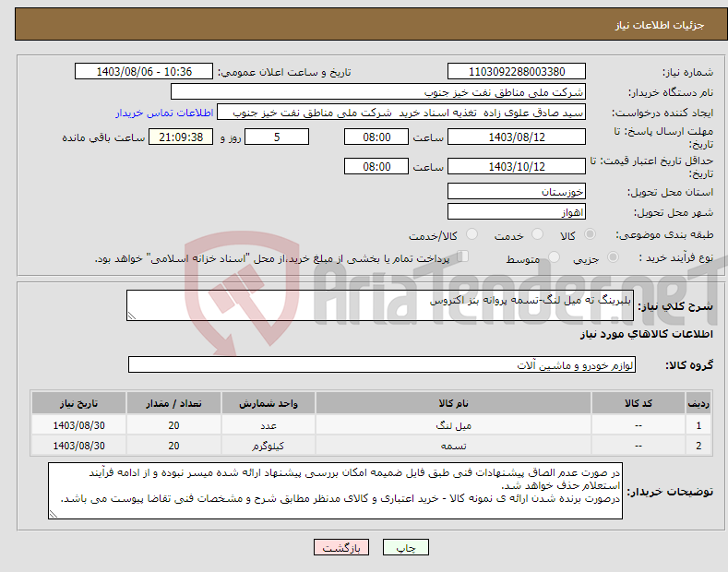
Task: Click the واحد شمارش column header
Action: tap(269, 403)
